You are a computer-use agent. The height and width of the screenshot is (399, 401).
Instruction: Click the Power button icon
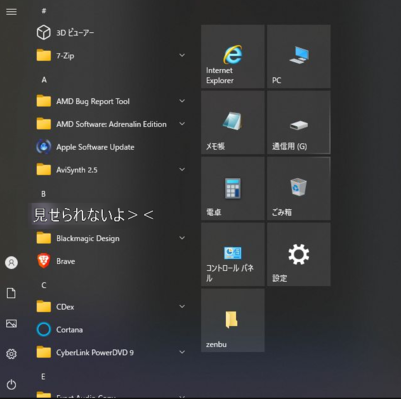11,384
